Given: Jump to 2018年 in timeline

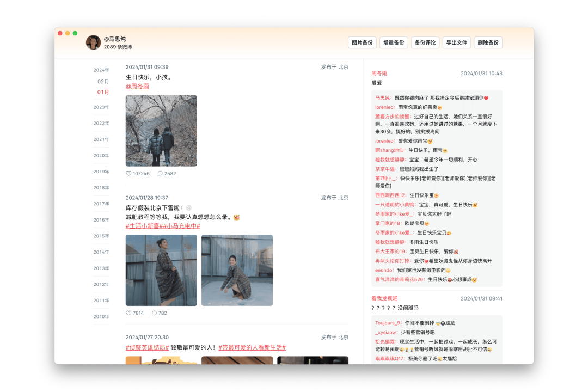Looking at the screenshot, I should click(101, 188).
